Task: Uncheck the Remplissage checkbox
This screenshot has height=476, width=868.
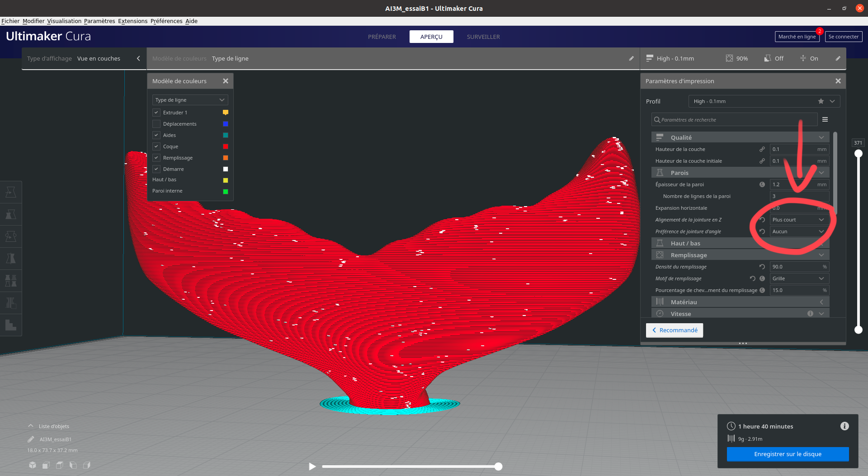Action: pyautogui.click(x=156, y=158)
